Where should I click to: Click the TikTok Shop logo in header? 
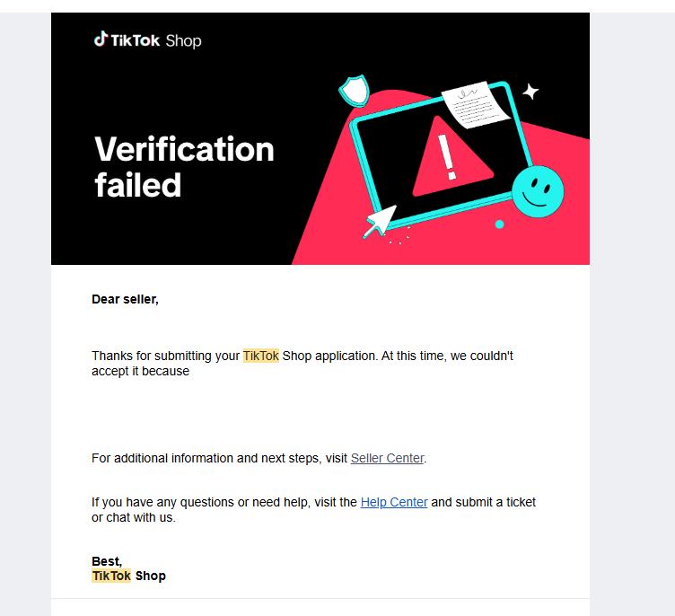pos(148,40)
